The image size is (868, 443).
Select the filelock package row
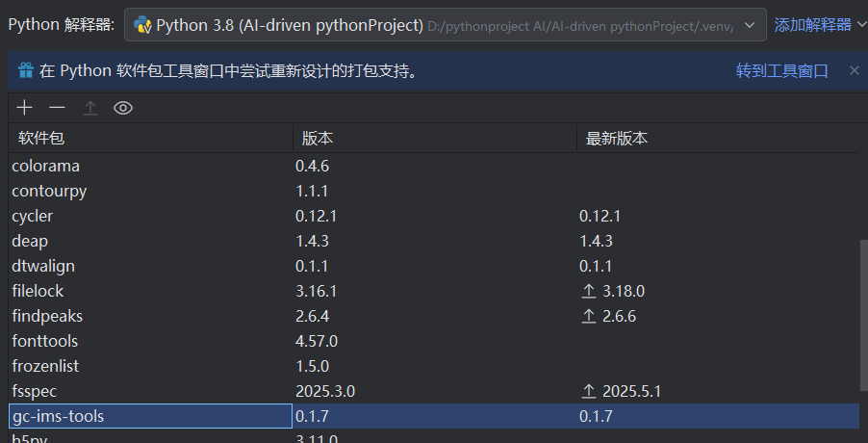point(434,291)
